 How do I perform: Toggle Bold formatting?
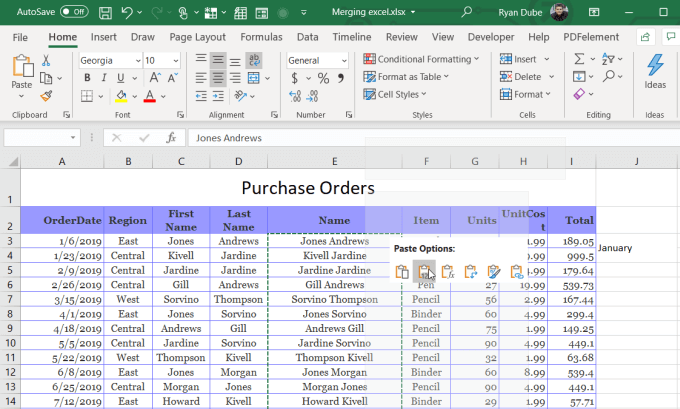click(x=85, y=78)
